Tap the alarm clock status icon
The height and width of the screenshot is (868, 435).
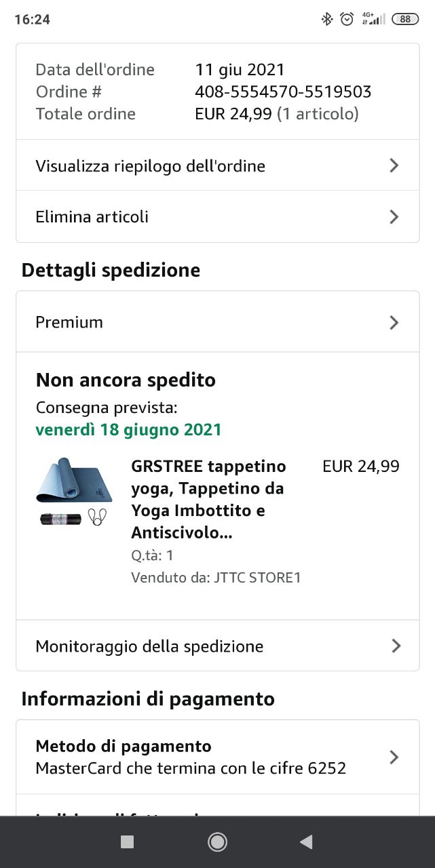[347, 19]
